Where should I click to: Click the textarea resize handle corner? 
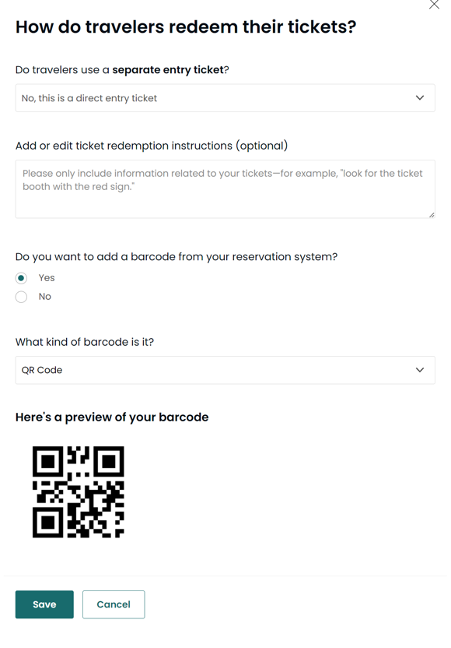pyautogui.click(x=432, y=214)
